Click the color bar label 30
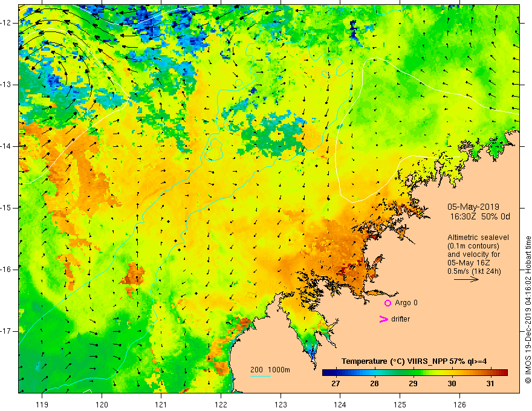 452,384
